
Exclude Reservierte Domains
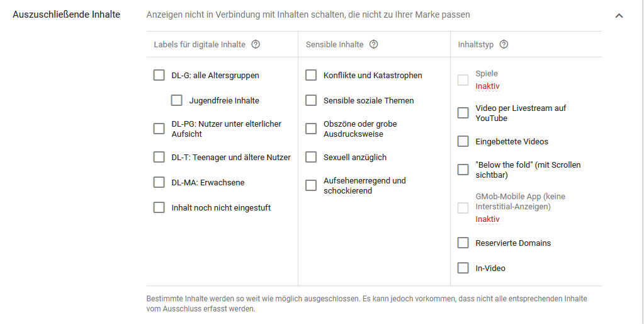[x=463, y=243]
